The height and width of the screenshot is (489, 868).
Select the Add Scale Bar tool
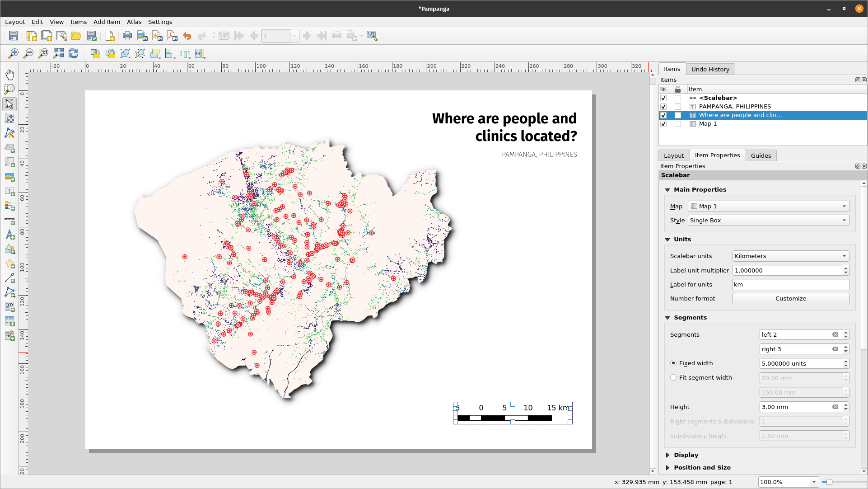coord(9,221)
